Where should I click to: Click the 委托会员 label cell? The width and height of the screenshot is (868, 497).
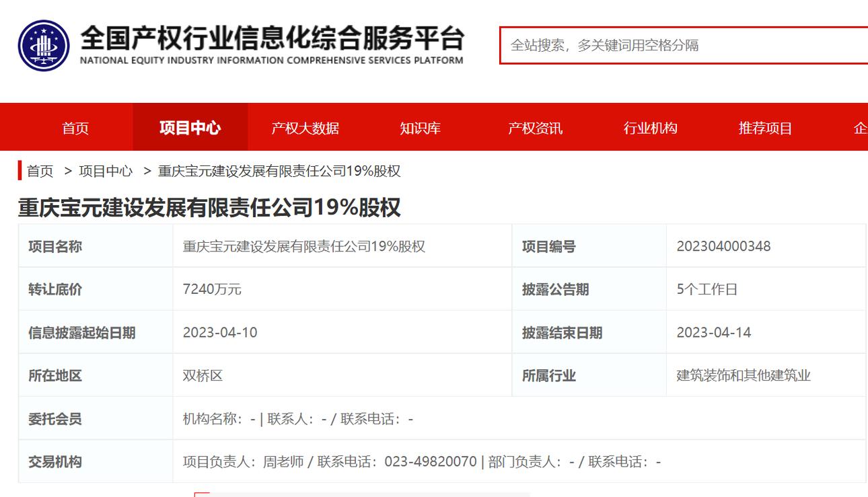96,418
